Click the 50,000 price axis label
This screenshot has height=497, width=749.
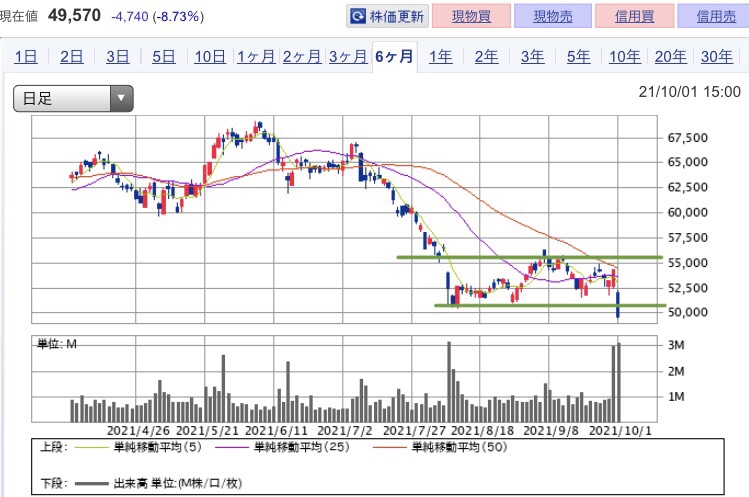coord(687,312)
